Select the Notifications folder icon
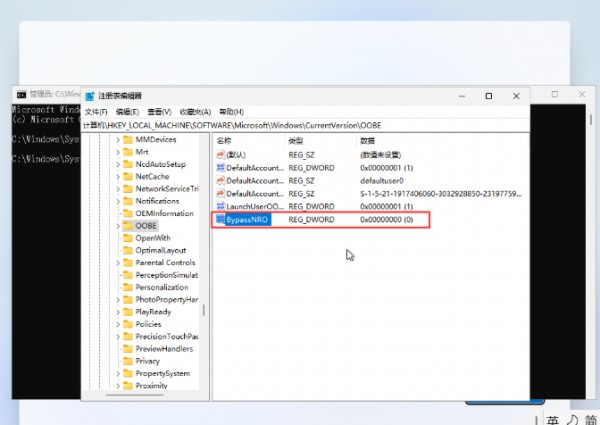The image size is (600, 425). tap(128, 201)
